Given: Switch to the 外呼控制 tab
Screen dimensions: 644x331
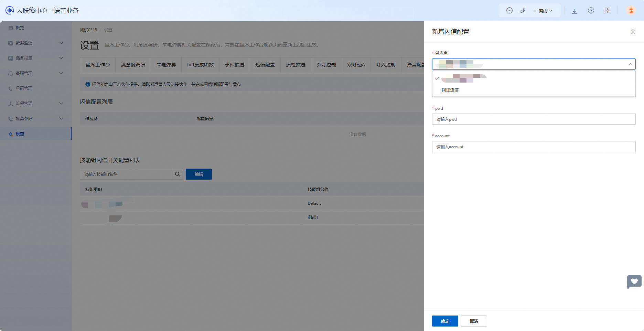Looking at the screenshot, I should coord(326,65).
